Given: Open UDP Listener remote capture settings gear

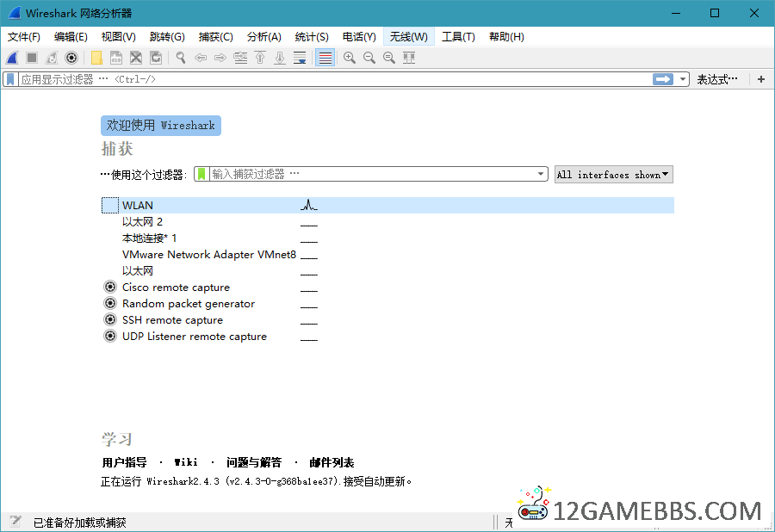Looking at the screenshot, I should [110, 336].
